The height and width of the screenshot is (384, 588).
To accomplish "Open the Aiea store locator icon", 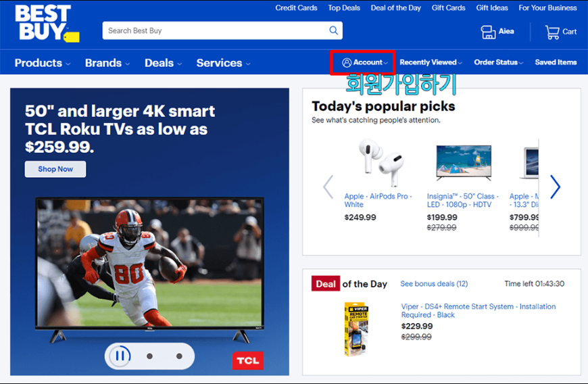I will pyautogui.click(x=488, y=32).
